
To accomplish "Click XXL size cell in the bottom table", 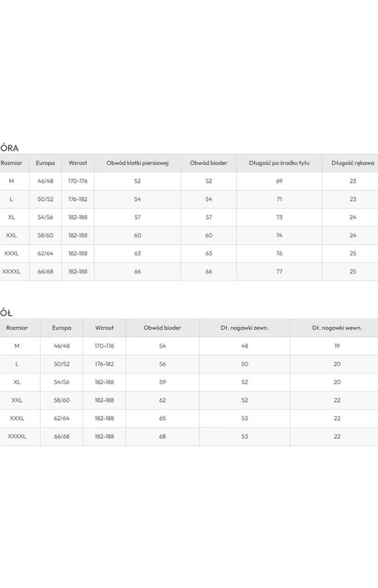I will (17, 400).
